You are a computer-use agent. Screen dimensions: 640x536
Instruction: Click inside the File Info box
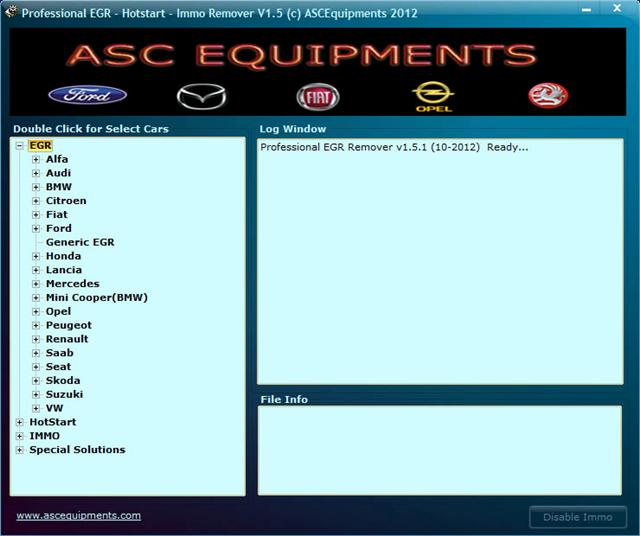[x=440, y=451]
